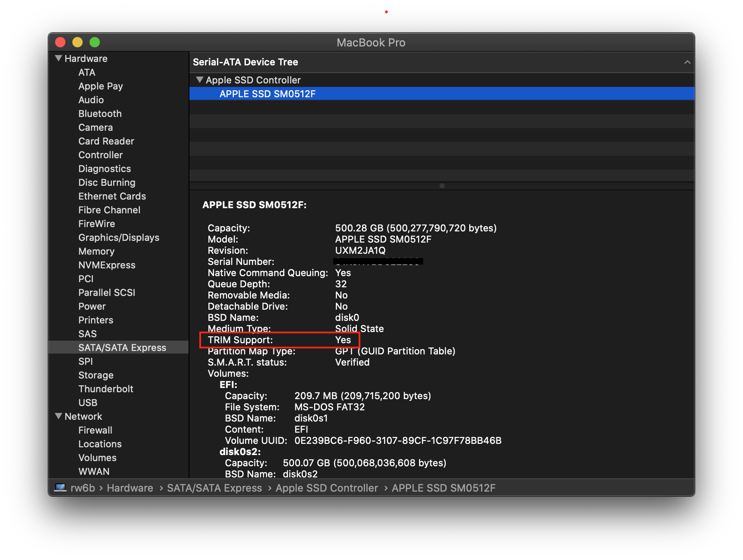Click Apple SSD Controller in the path bar
Screen dimensions: 743x560
pyautogui.click(x=327, y=488)
